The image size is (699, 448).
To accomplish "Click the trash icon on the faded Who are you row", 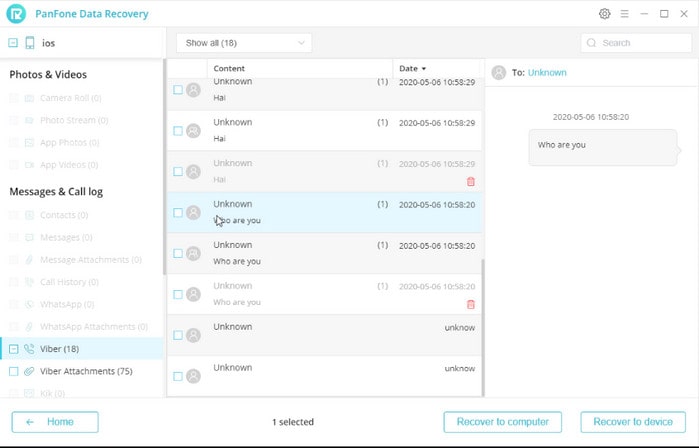I will [x=471, y=304].
